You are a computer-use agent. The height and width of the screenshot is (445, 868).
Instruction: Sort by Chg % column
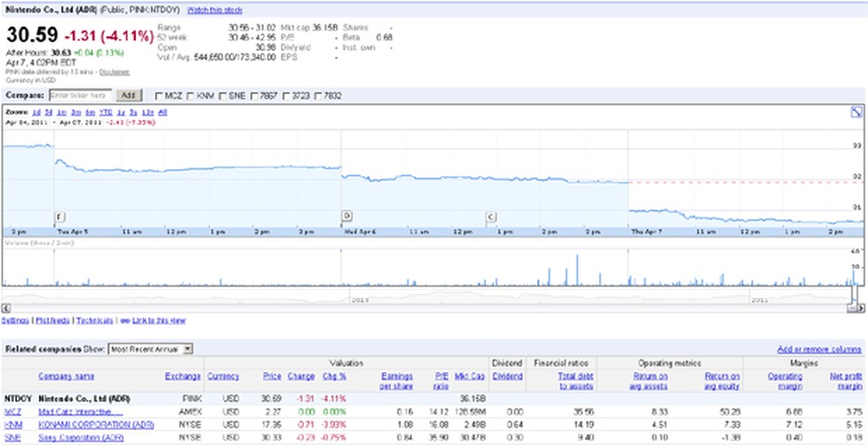point(333,376)
